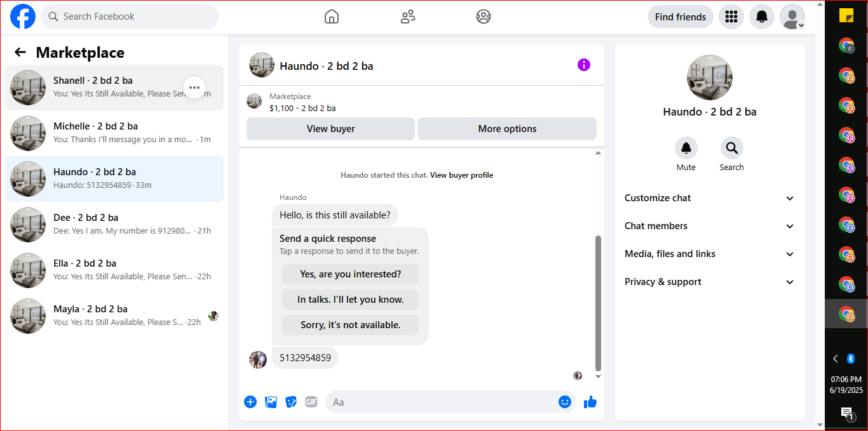Open the Groups icon in top bar
This screenshot has height=431, width=868.
tap(484, 17)
